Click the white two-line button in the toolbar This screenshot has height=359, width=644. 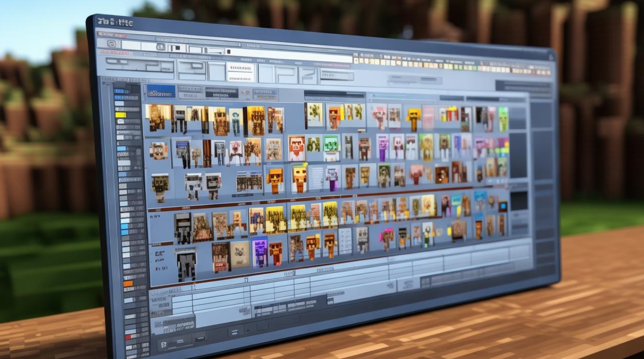[x=241, y=72]
